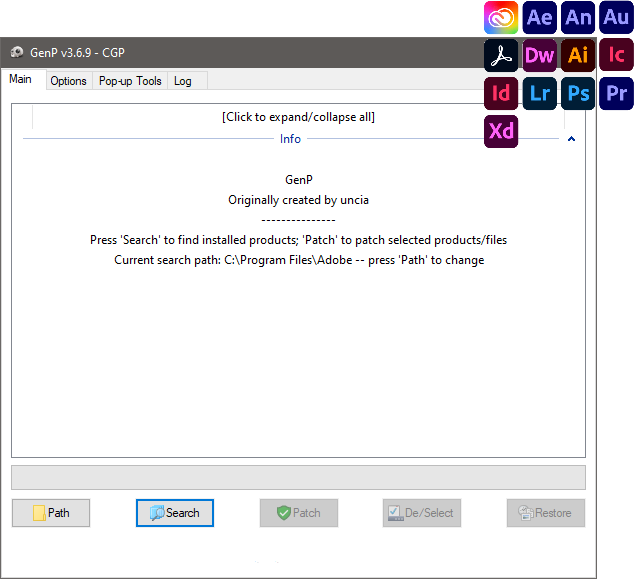Click the Info group label
635x579 pixels.
coord(290,139)
